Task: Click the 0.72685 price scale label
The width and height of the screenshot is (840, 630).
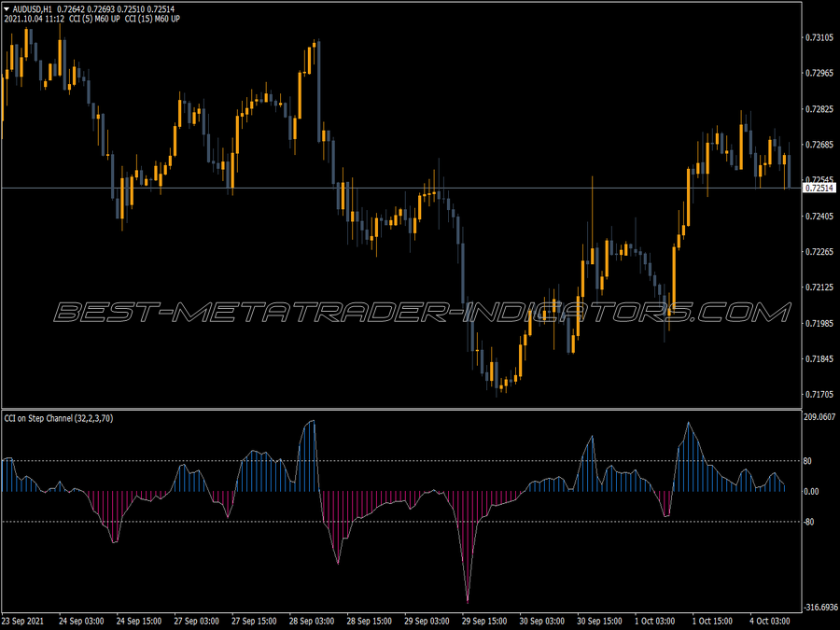Action: pyautogui.click(x=819, y=145)
